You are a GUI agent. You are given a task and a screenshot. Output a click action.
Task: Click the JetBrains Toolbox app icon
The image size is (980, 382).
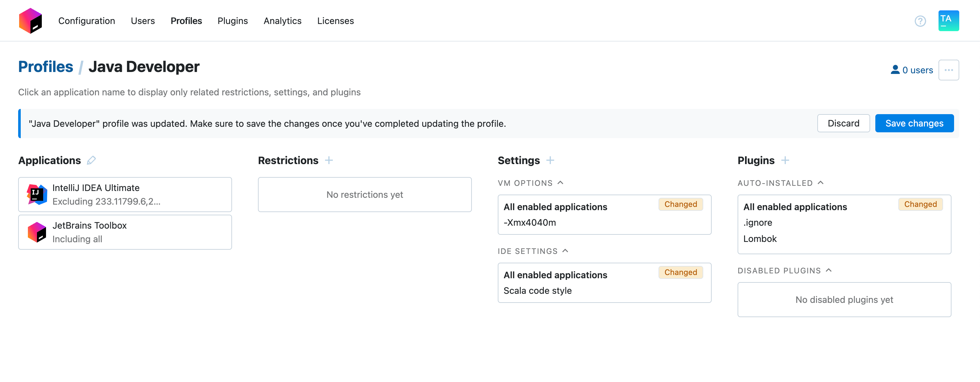coord(37,232)
